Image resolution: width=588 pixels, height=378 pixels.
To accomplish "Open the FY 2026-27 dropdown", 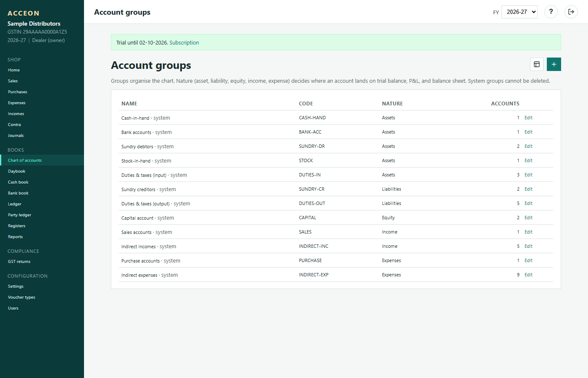I will pyautogui.click(x=520, y=12).
